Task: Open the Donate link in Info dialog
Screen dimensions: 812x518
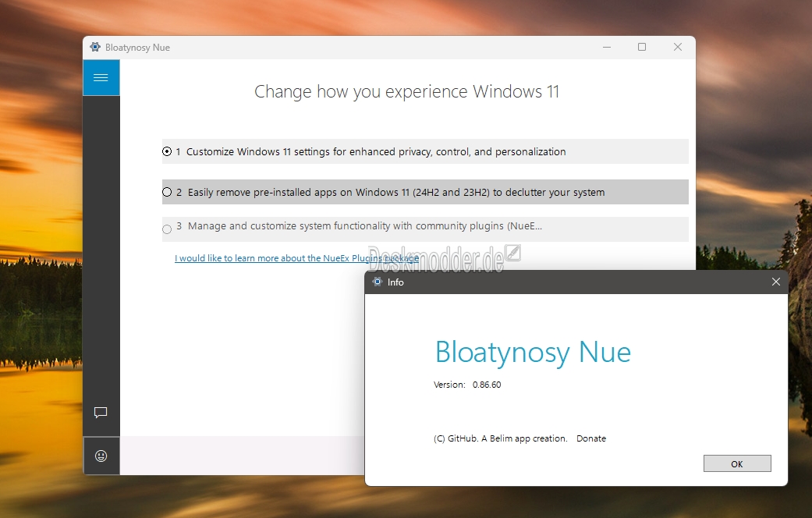Action: click(x=591, y=438)
